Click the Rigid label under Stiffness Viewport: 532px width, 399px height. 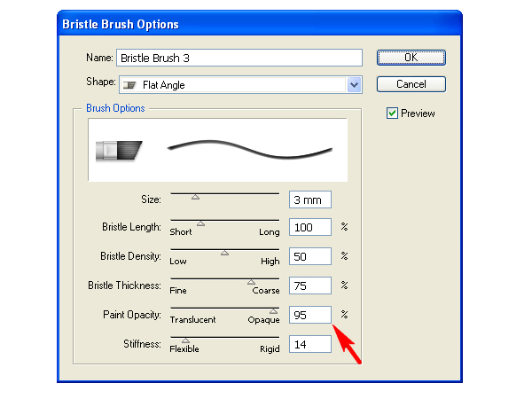click(x=270, y=349)
